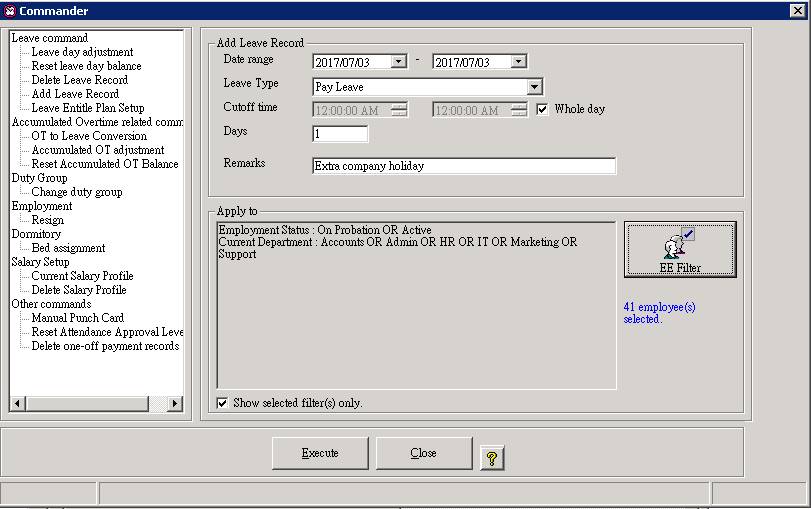Click the Dormitory tree heading

36,233
